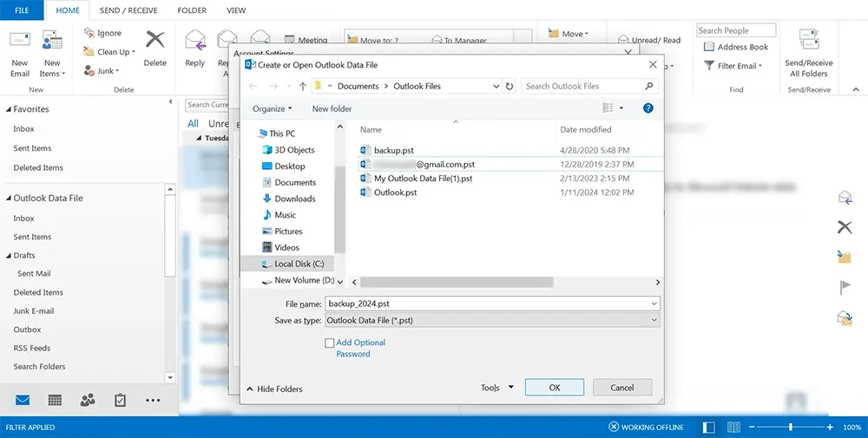Select Junk E-mail folder
Screen dimensions: 868x438
(34, 311)
